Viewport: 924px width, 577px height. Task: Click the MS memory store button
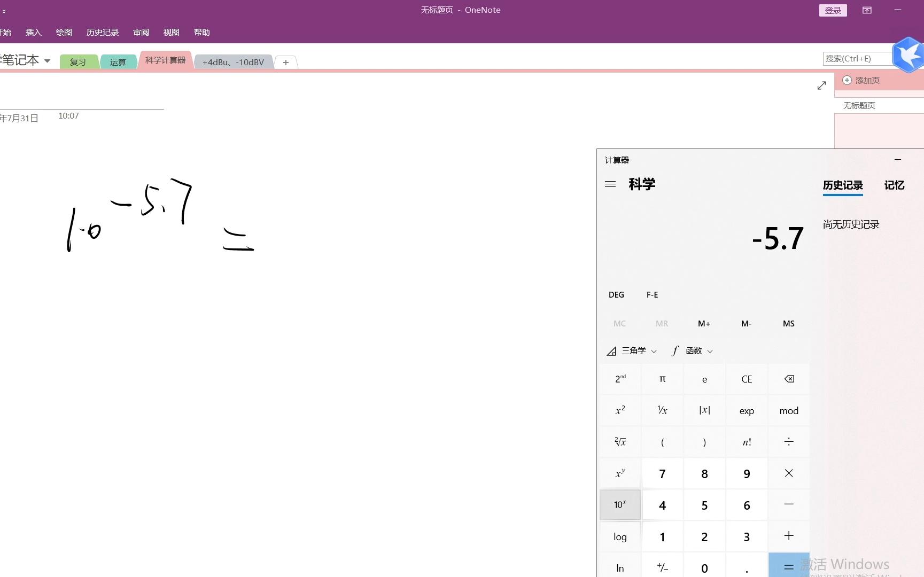coord(788,324)
